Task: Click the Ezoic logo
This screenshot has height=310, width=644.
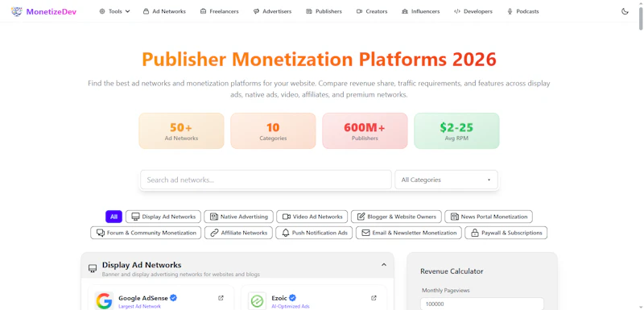Action: pos(257,301)
